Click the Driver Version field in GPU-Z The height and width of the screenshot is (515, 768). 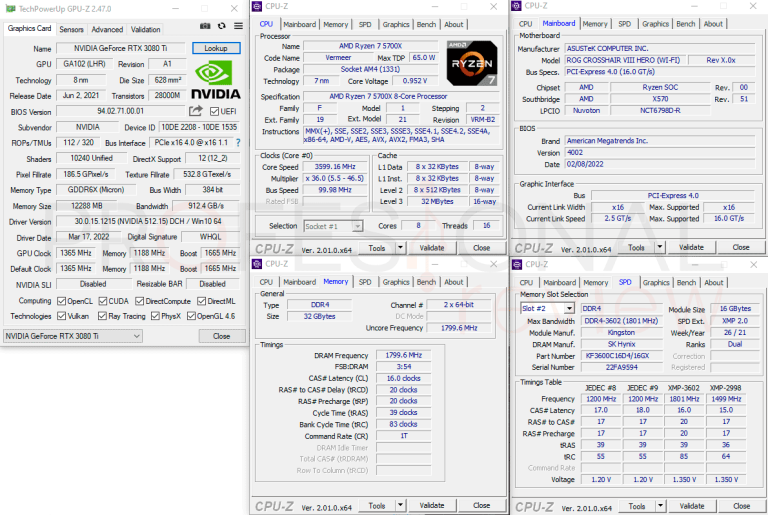point(148,221)
